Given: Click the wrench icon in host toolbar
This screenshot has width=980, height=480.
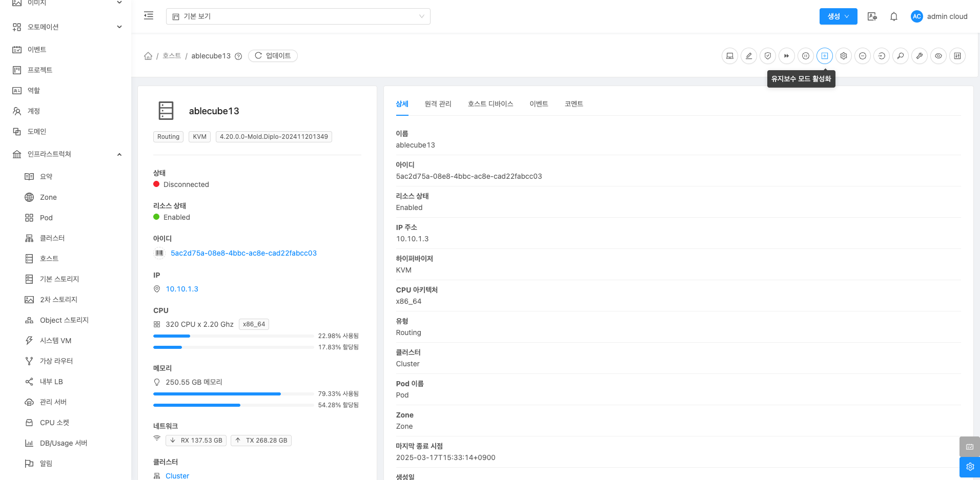Looking at the screenshot, I should [x=919, y=56].
